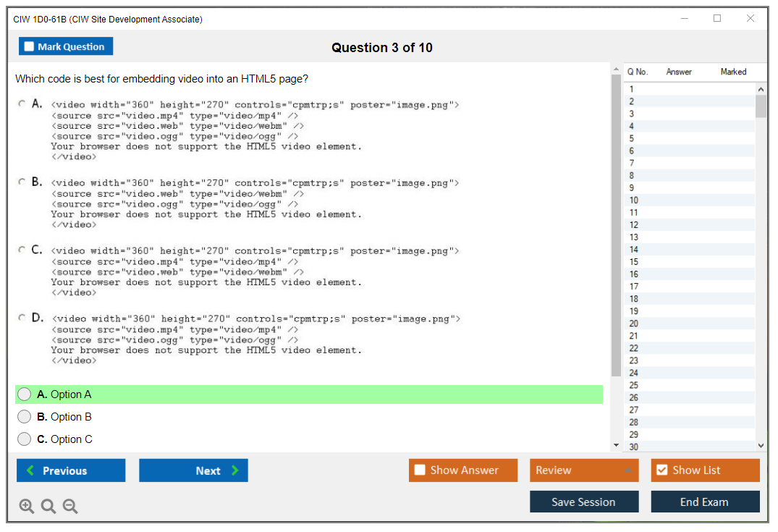Screen dimensions: 778x532
Task: Jump to question 25 in the list
Action: point(634,385)
